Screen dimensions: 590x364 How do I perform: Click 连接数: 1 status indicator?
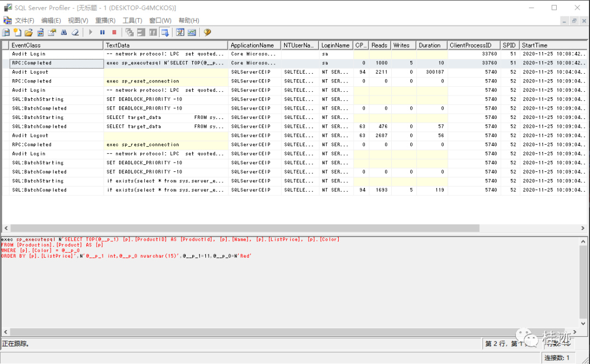pyautogui.click(x=557, y=358)
